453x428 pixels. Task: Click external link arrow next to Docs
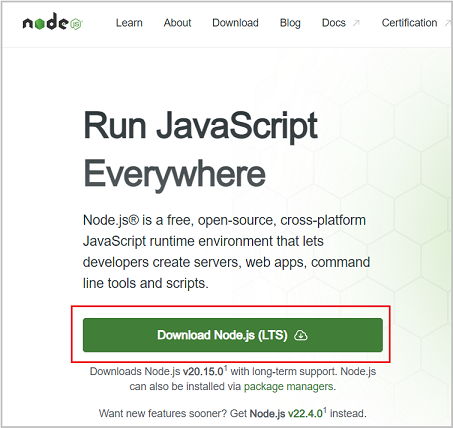click(356, 23)
